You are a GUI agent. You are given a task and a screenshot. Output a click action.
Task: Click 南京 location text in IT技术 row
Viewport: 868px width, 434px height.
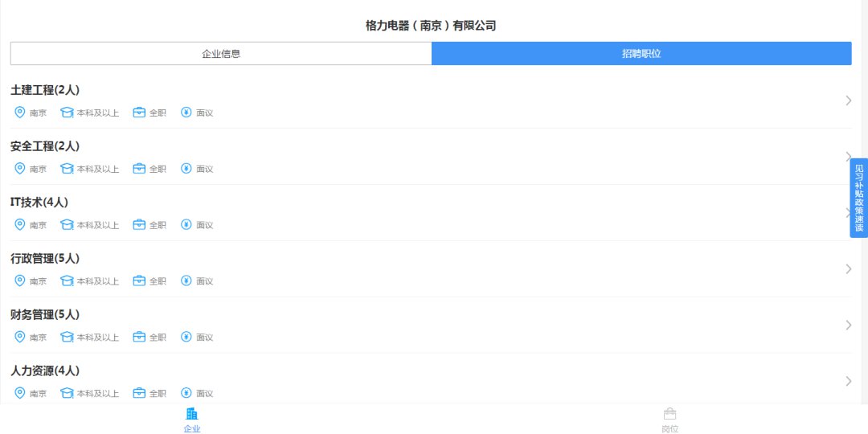coord(39,225)
